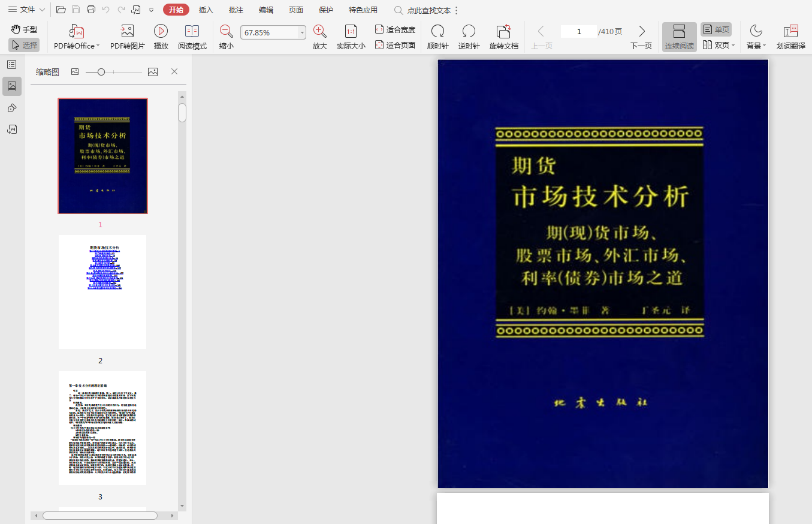The width and height of the screenshot is (812, 524).
Task: Activate the 选择 selection tool
Action: [24, 45]
